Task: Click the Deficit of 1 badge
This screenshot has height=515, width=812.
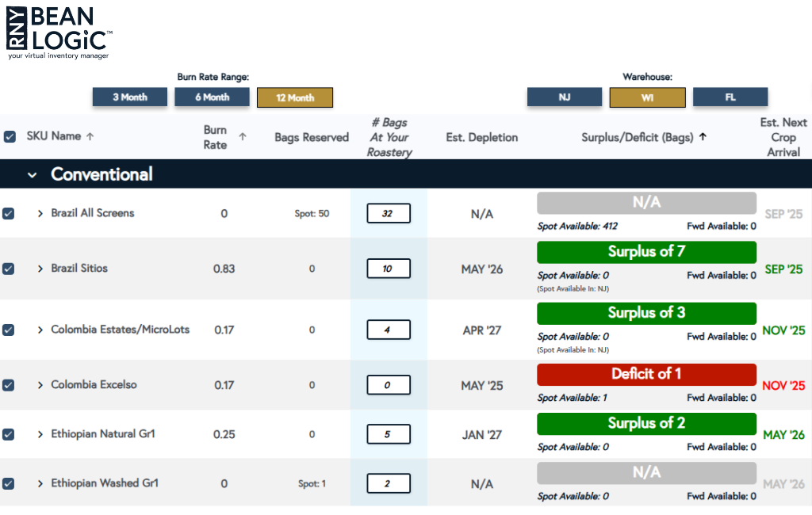Action: click(646, 374)
